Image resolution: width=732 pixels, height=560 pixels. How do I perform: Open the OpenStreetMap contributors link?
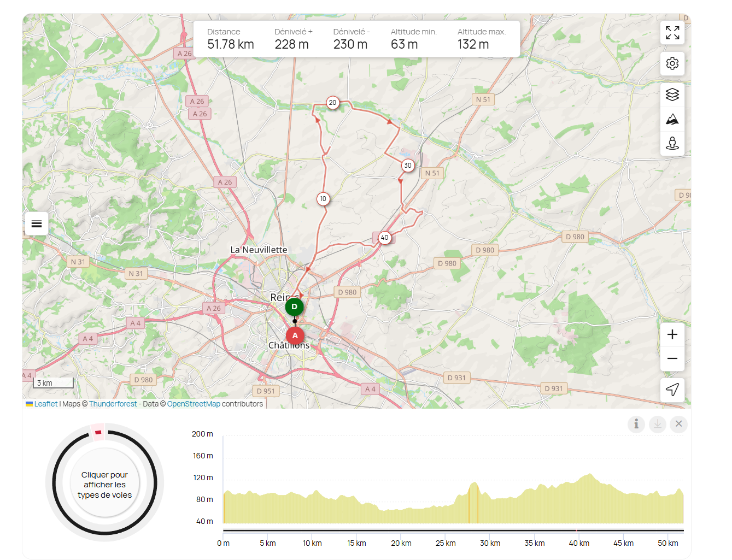tap(194, 404)
